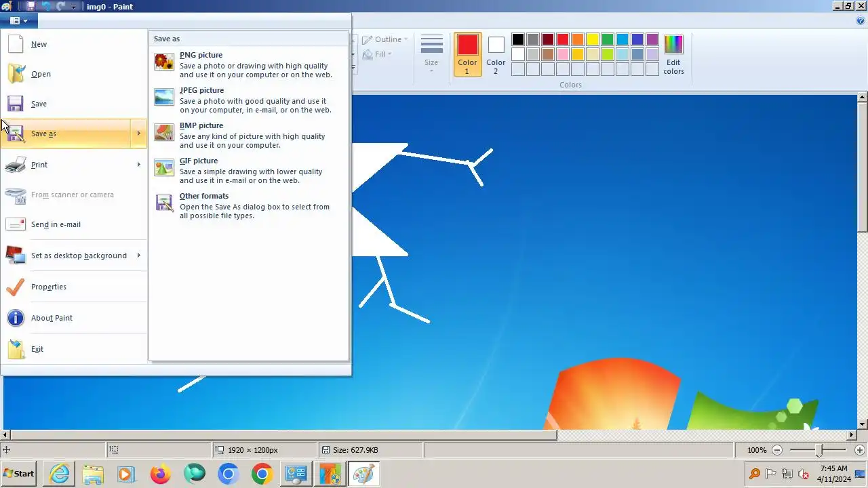Save as GIF picture
Viewport: 868px width, 488px height.
[248, 171]
